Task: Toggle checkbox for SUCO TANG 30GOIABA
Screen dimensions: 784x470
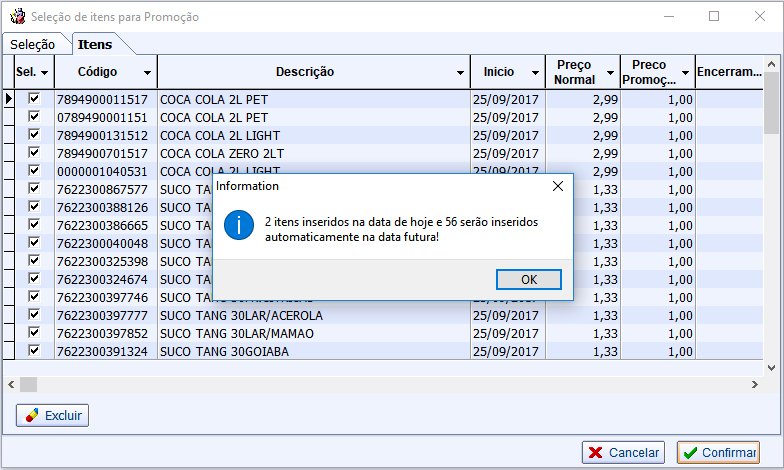Action: [x=34, y=351]
